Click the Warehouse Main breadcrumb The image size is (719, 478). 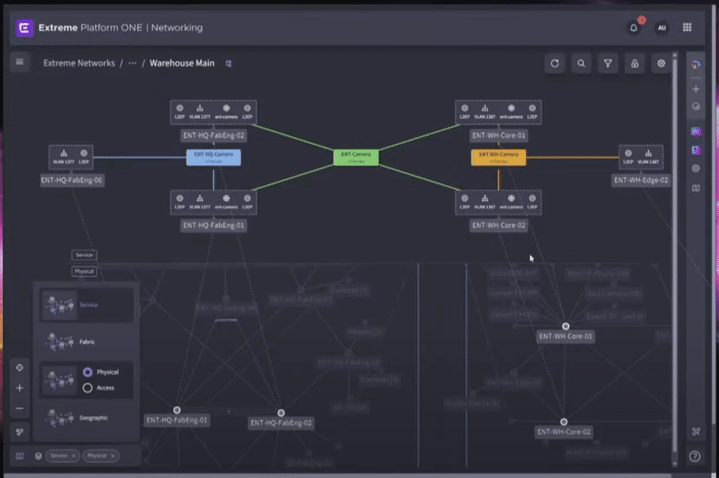click(182, 63)
